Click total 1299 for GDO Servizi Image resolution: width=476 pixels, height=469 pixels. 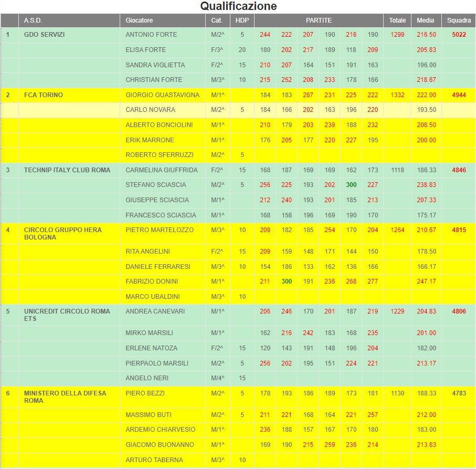pos(397,35)
